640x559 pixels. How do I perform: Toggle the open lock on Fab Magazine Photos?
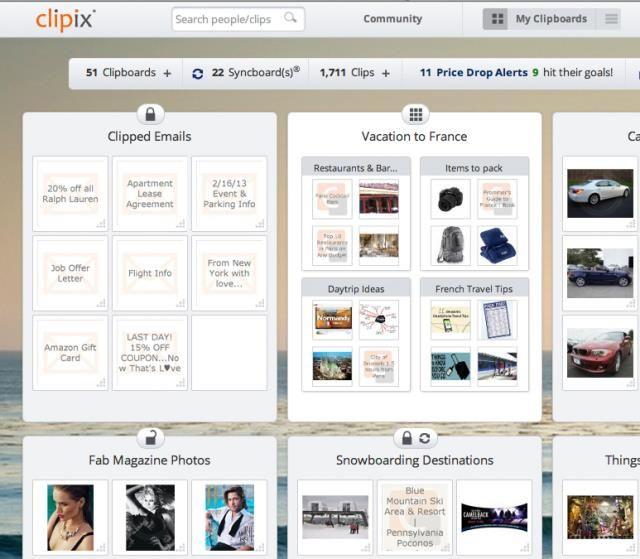point(151,438)
